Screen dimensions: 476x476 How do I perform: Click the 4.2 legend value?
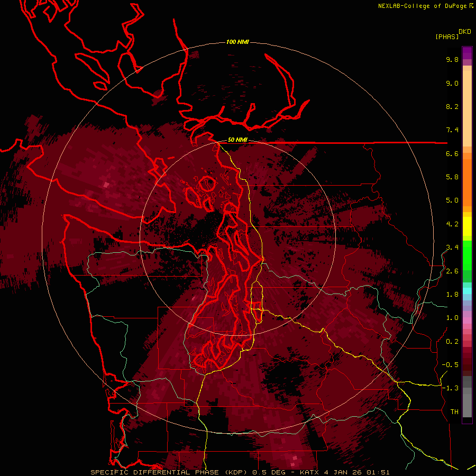[452, 224]
